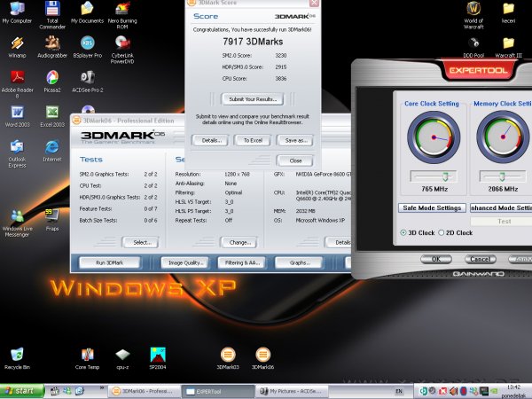Screen dimensions: 532x399
Task: Open Internet Explorer desktop icon
Action: pyautogui.click(x=52, y=152)
